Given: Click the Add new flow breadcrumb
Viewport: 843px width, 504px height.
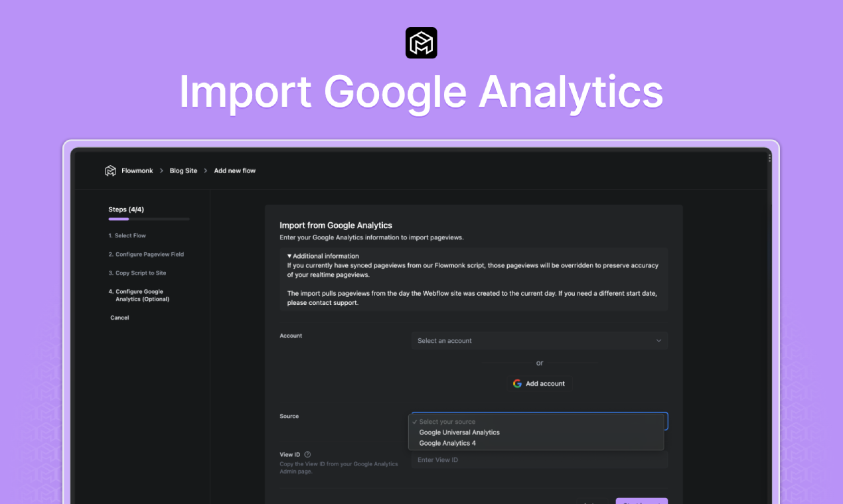Looking at the screenshot, I should click(x=234, y=171).
